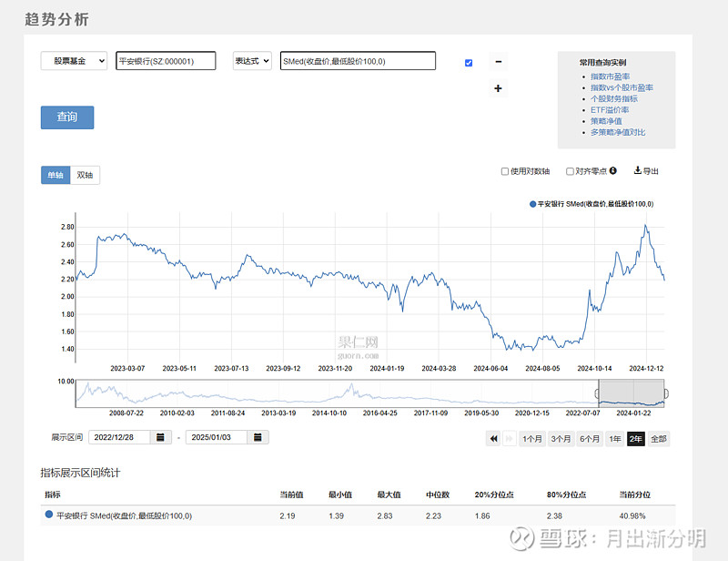Select the 全部 range
The width and height of the screenshot is (728, 561).
click(x=658, y=439)
